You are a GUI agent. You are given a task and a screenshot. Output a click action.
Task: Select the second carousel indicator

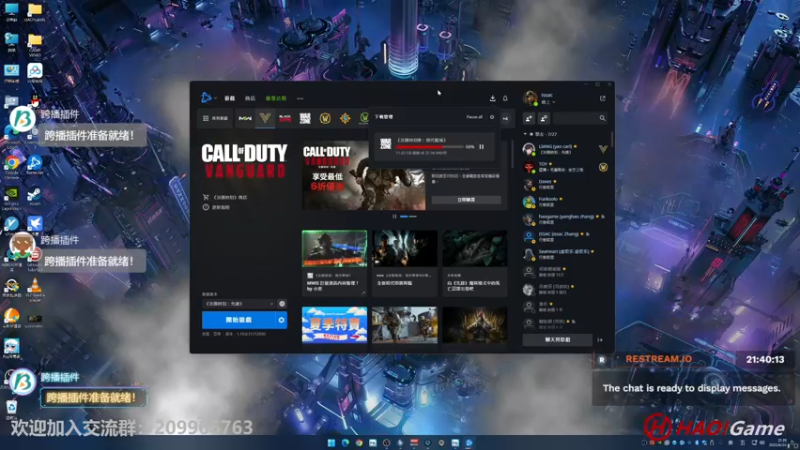(x=412, y=216)
